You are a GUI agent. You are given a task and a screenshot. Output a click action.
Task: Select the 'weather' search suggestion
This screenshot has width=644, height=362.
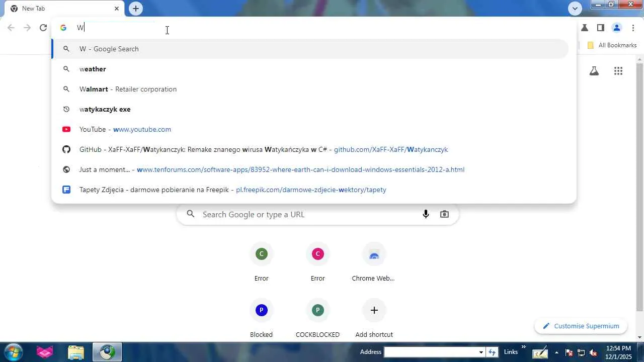(310, 69)
